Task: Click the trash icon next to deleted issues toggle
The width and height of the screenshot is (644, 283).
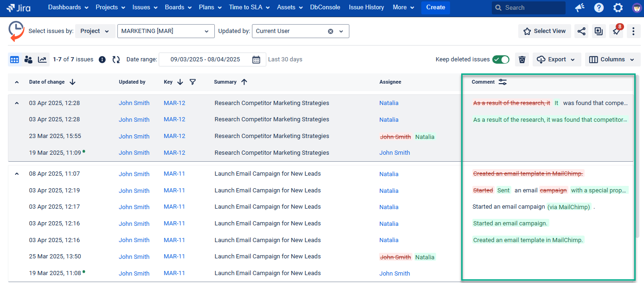Action: tap(522, 59)
